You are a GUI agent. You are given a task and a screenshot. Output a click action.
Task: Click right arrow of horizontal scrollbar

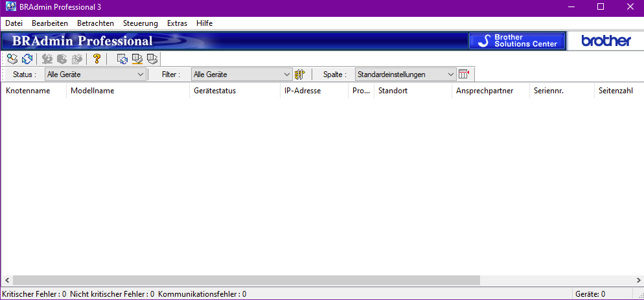[x=638, y=281]
